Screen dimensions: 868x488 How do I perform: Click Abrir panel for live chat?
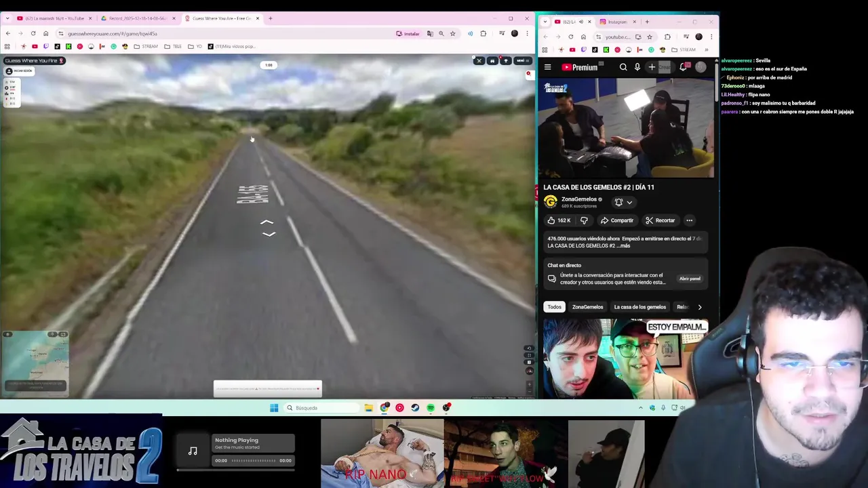(690, 279)
